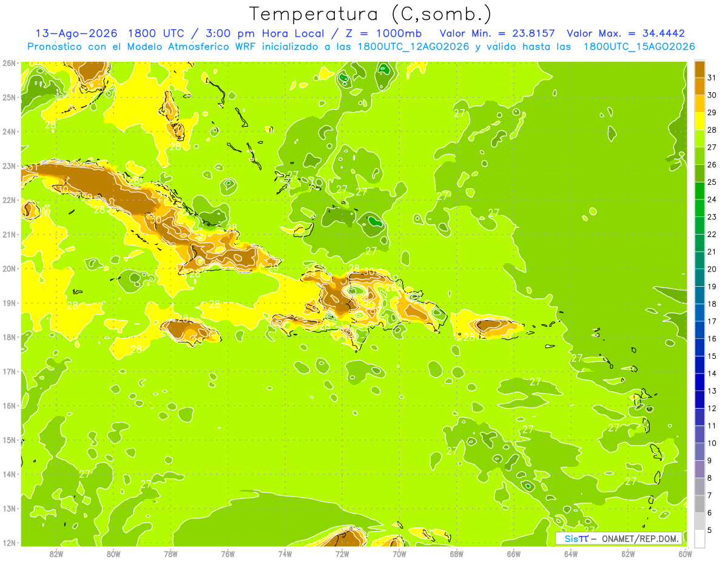This screenshot has height=562, width=728.
Task: Click color bar scale label 16
Action: point(712,338)
